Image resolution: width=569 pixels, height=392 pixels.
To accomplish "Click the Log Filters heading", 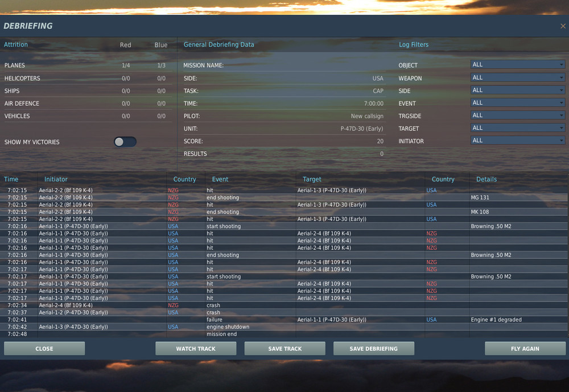I will pos(414,44).
